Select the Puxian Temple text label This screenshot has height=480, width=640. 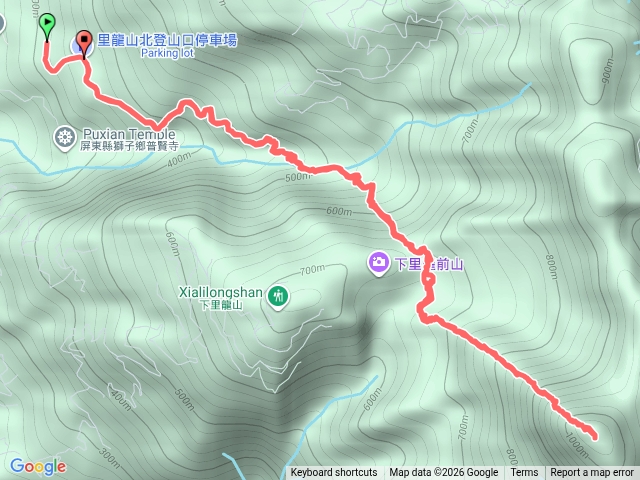point(129,134)
